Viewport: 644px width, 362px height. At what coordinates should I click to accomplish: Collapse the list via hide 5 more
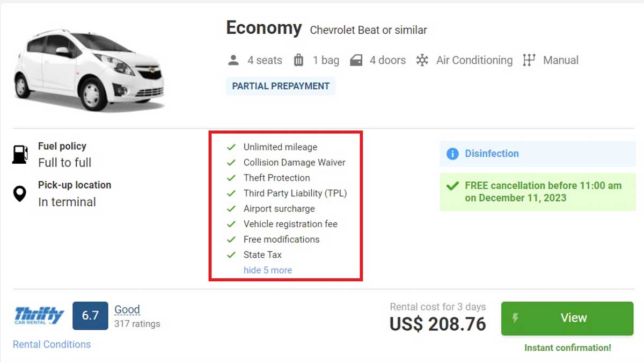[267, 270]
